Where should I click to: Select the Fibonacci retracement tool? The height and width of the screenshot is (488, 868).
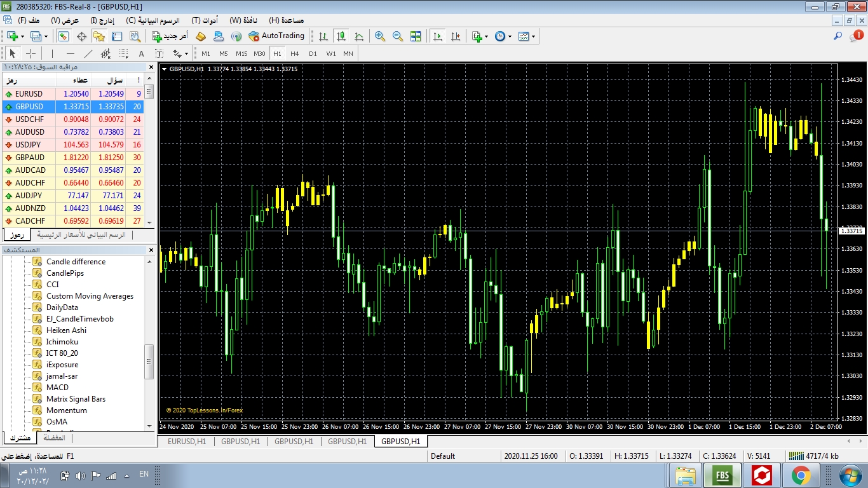pyautogui.click(x=123, y=54)
